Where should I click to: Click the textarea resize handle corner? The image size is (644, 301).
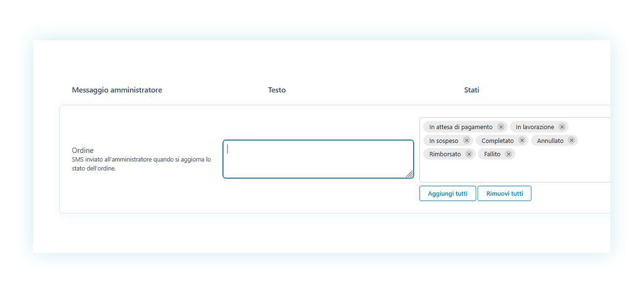410,174
